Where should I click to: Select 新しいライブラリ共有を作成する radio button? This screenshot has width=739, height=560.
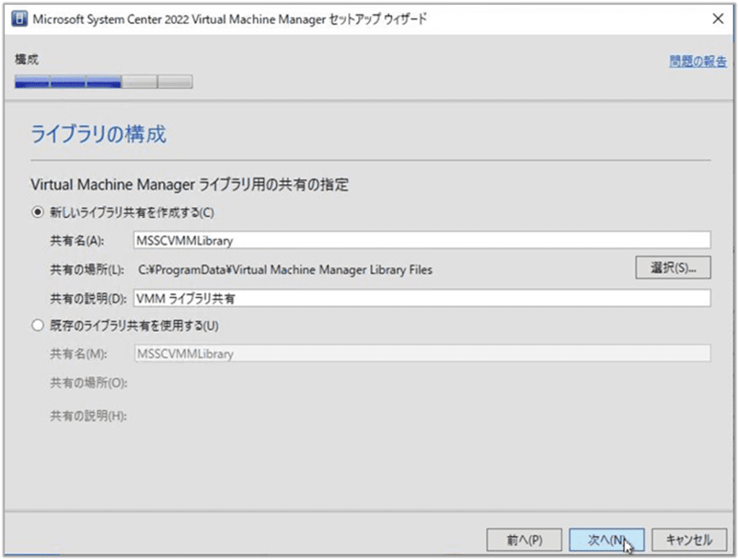(x=38, y=212)
